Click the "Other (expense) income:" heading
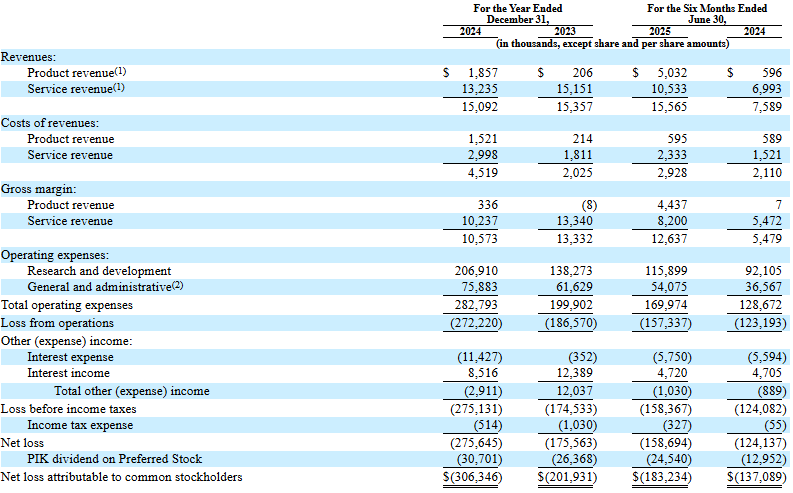Screen dimensions: 793x493 (x=67, y=341)
